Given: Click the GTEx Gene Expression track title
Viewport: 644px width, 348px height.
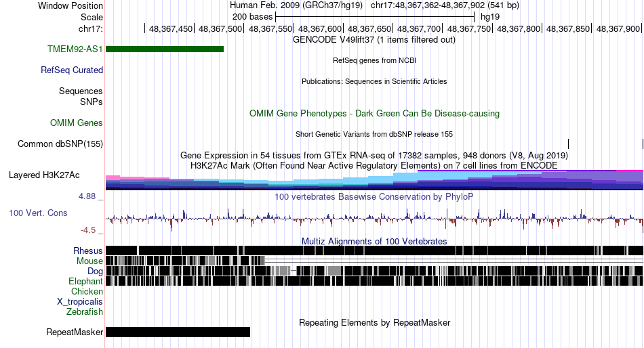Looking at the screenshot, I should click(374, 156).
